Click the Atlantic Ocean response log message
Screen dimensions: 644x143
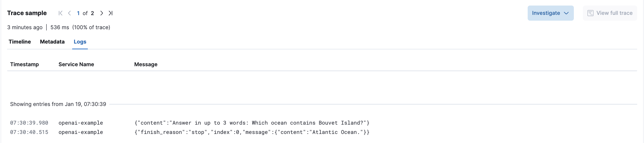[252, 132]
